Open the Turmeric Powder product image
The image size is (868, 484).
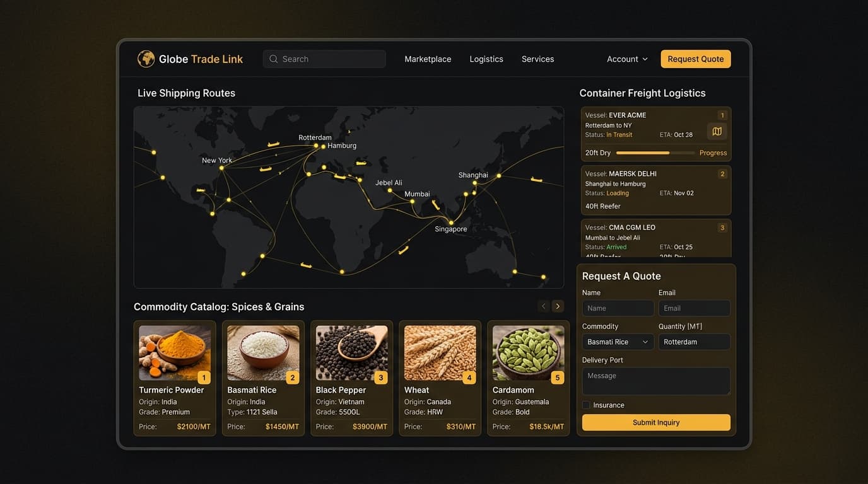(x=175, y=353)
